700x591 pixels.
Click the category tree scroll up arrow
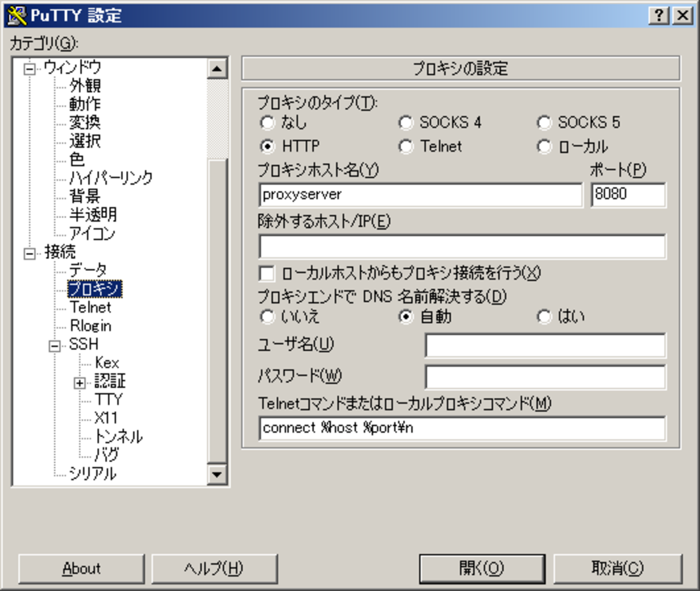[x=217, y=68]
